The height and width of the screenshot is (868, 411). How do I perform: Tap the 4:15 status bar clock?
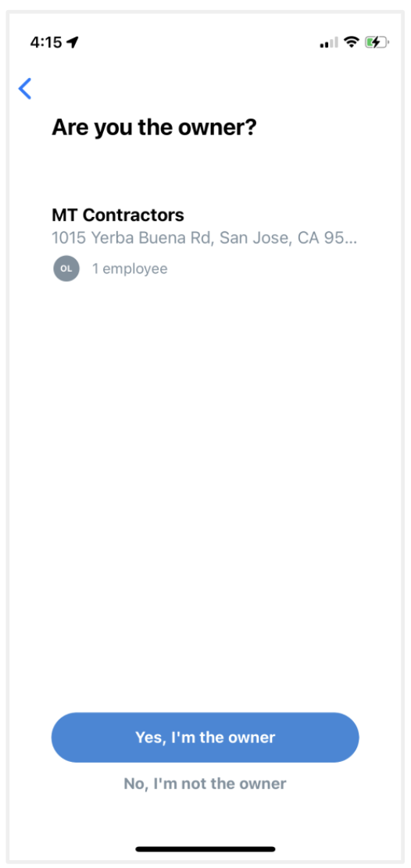(x=46, y=42)
